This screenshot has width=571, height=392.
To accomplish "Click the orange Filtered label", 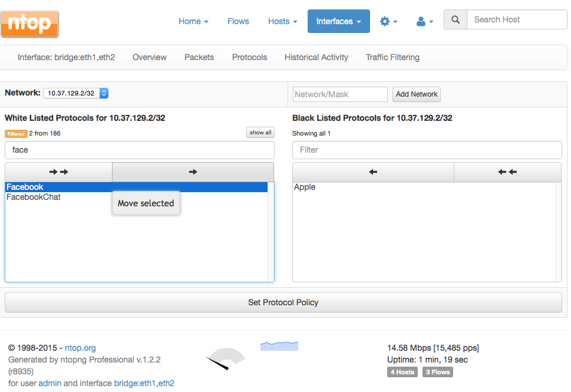I will click(x=16, y=134).
